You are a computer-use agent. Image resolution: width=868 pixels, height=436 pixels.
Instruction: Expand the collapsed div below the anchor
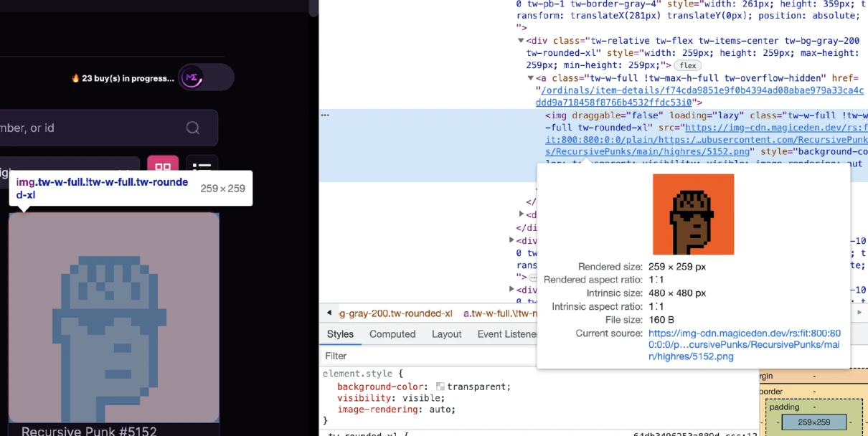click(x=522, y=214)
